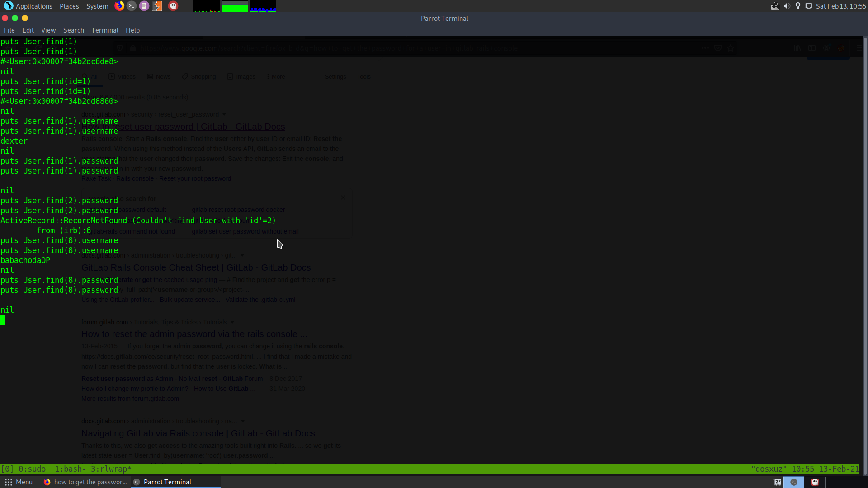The width and height of the screenshot is (868, 488).
Task: Click the volume speaker icon
Action: coord(787,6)
